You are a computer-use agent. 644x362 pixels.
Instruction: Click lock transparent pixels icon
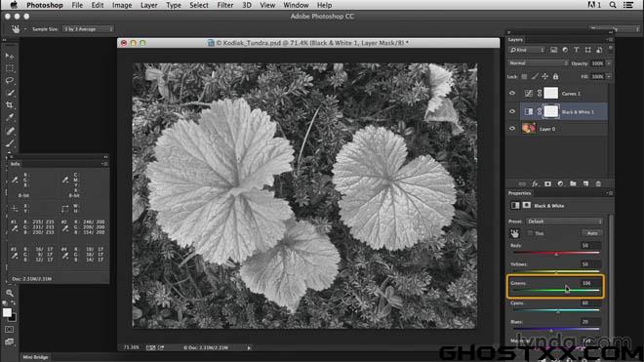524,76
